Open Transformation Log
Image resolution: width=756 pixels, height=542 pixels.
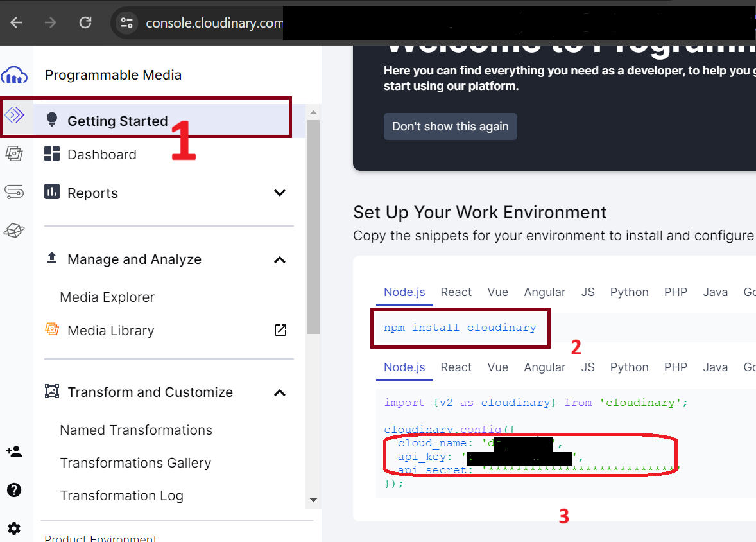click(121, 496)
